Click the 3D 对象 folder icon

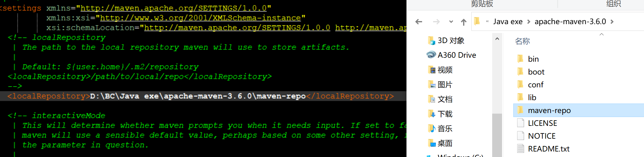[432, 40]
